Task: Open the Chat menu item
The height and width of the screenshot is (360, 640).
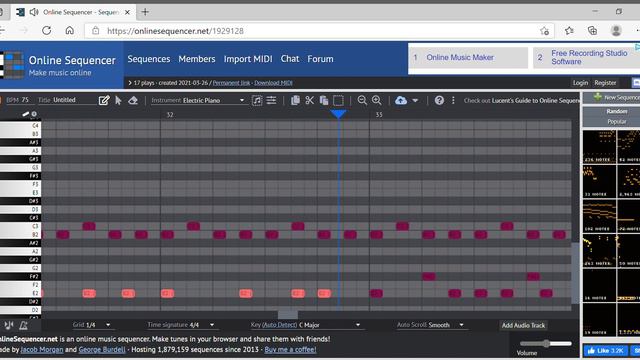Action: 290,59
